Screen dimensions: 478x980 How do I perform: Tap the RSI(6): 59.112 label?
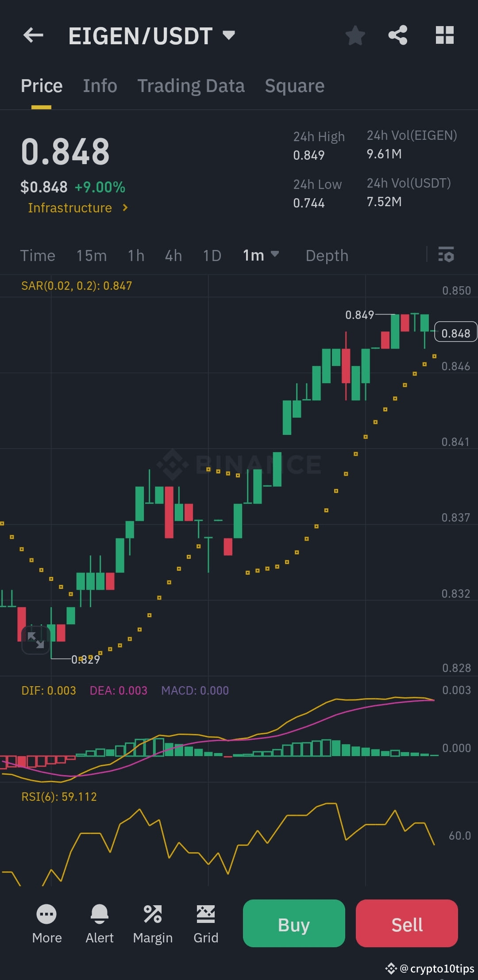coord(59,796)
